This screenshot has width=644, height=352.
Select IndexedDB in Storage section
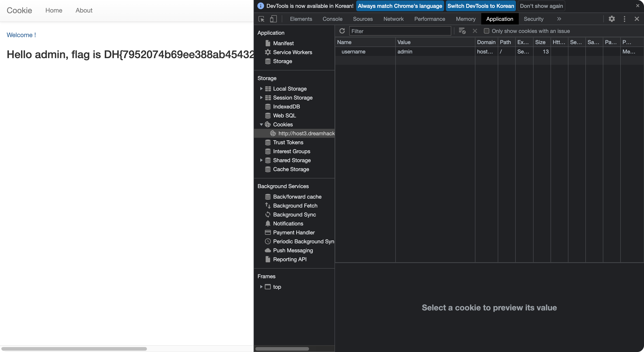pos(286,106)
